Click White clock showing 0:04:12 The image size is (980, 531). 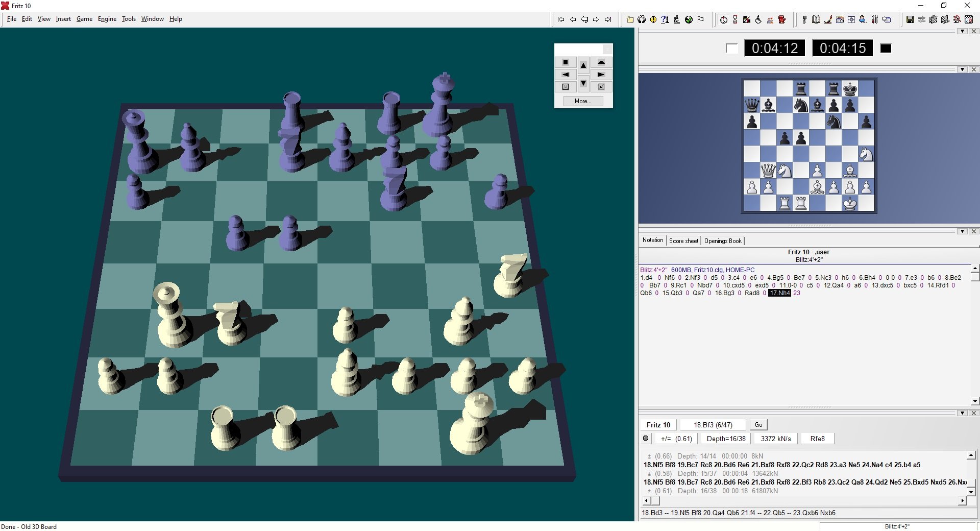point(775,48)
